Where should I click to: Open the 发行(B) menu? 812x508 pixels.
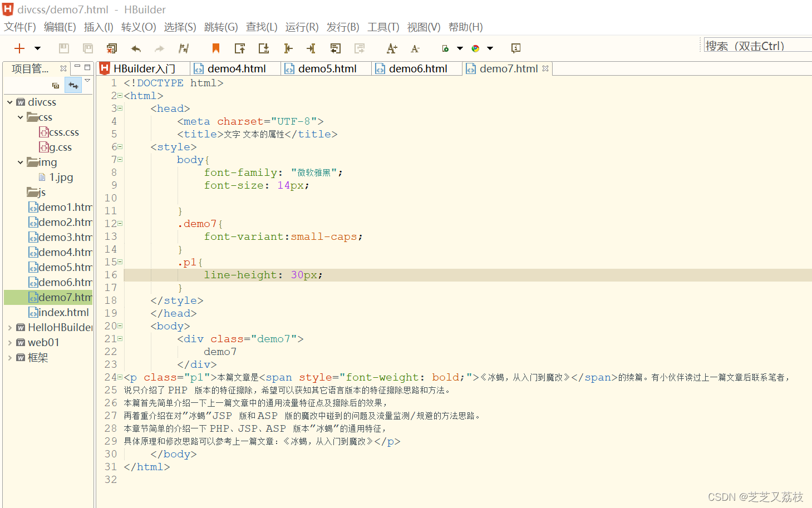coord(343,27)
